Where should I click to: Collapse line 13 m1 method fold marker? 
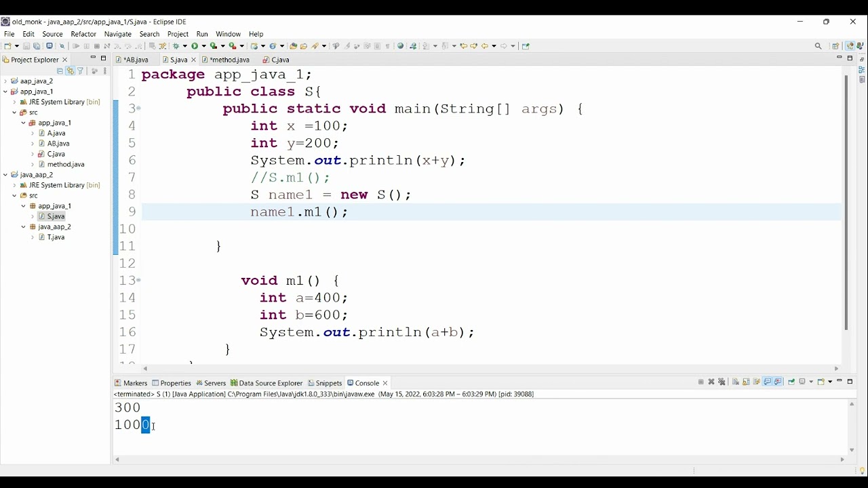point(139,280)
